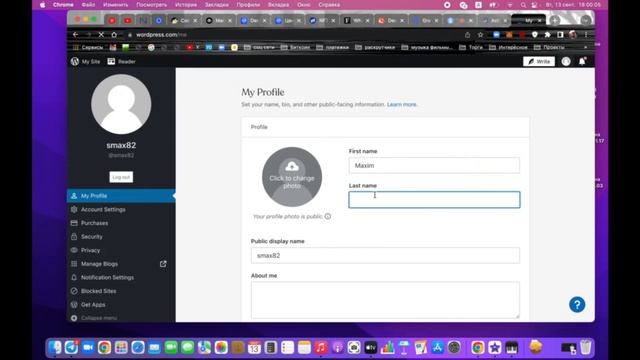The image size is (640, 360).
Task: Open Blocked Sites in sidebar
Action: (x=121, y=291)
